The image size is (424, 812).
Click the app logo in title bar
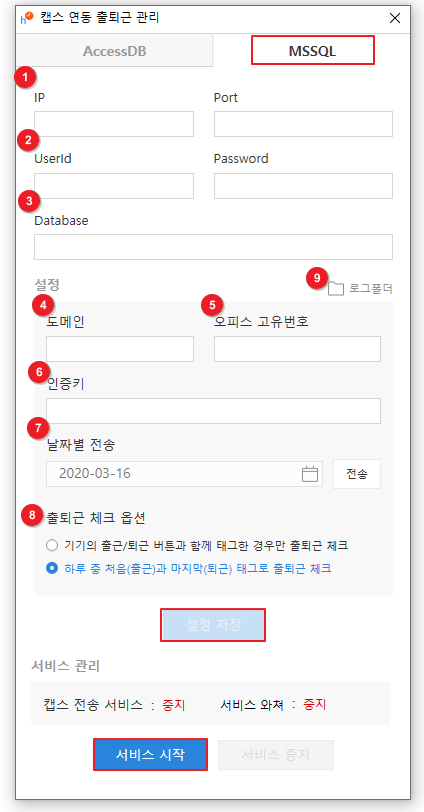tap(26, 18)
